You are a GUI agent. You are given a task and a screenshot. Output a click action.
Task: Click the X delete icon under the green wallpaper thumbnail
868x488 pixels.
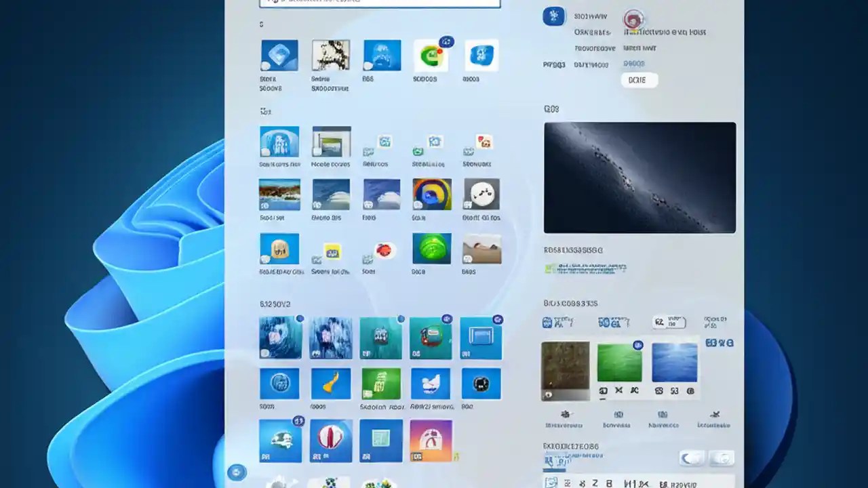click(618, 390)
